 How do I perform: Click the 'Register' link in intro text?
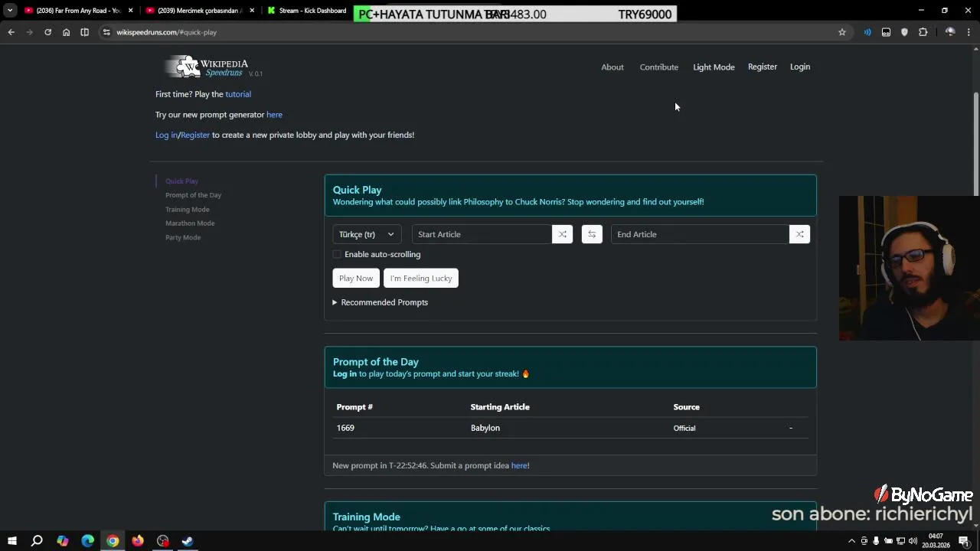pyautogui.click(x=195, y=135)
